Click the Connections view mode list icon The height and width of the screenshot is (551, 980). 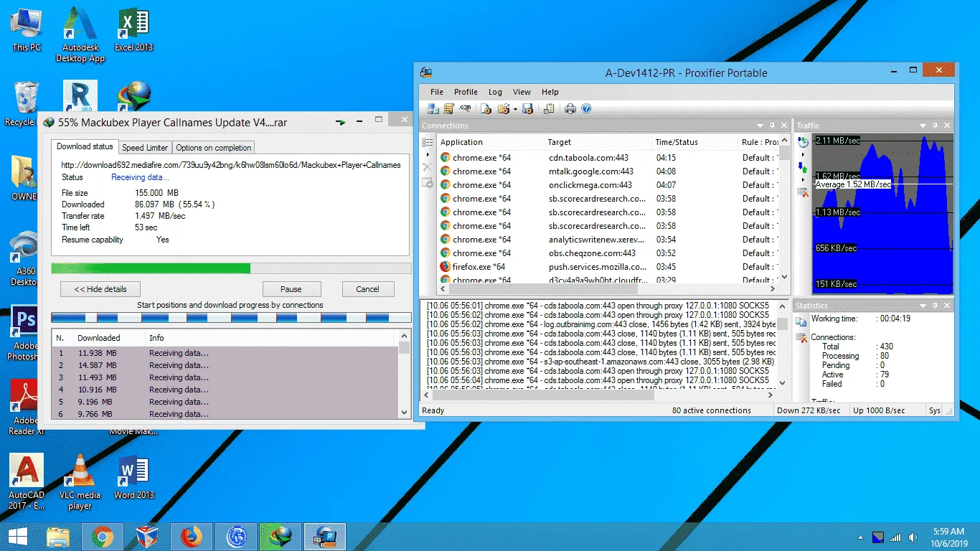coord(427,143)
